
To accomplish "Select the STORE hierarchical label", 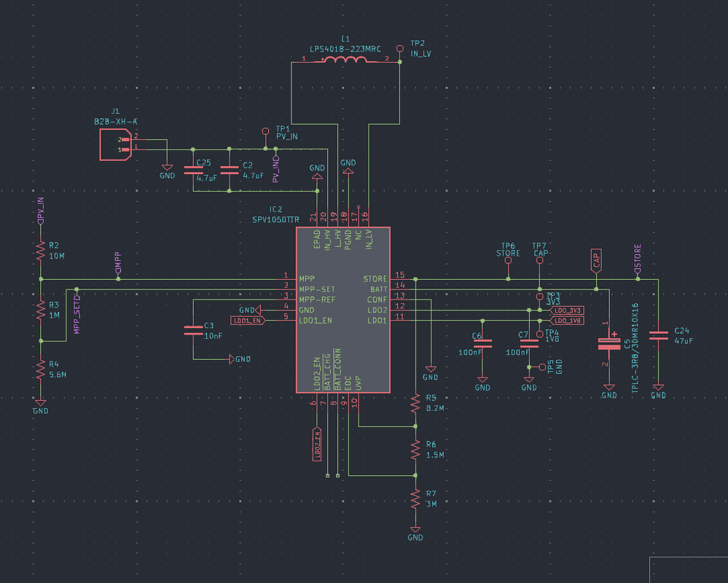I will (x=638, y=259).
